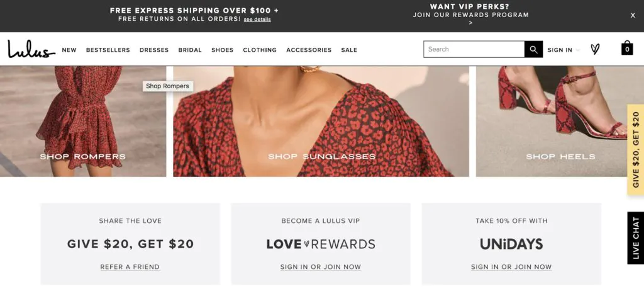This screenshot has width=644, height=303.
Task: Open the Give $20, Get $20 side tab
Action: pos(636,149)
